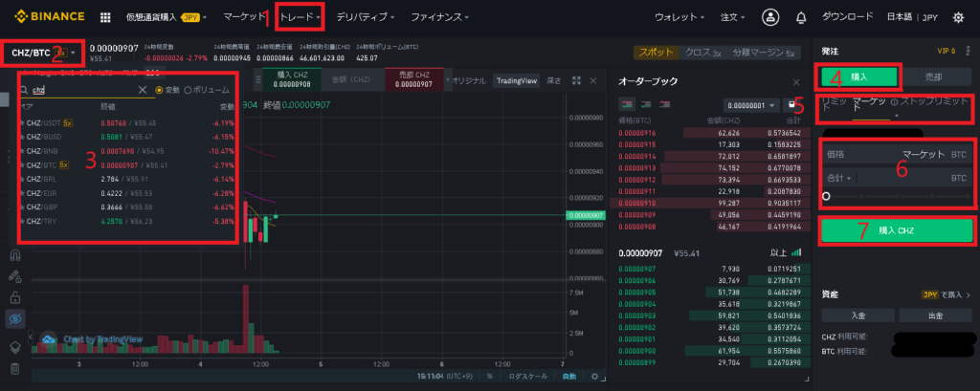The height and width of the screenshot is (391, 980).
Task: Click the trash icon to remove drawings
Action: click(x=15, y=368)
